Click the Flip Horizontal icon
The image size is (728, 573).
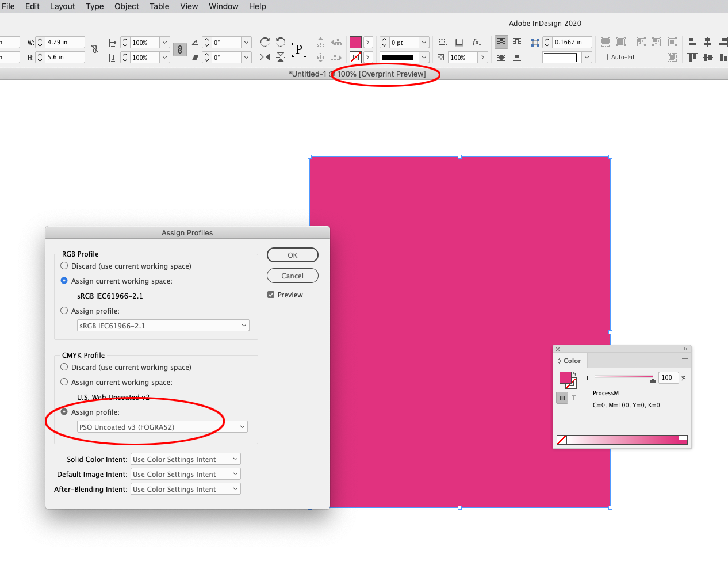pyautogui.click(x=265, y=57)
